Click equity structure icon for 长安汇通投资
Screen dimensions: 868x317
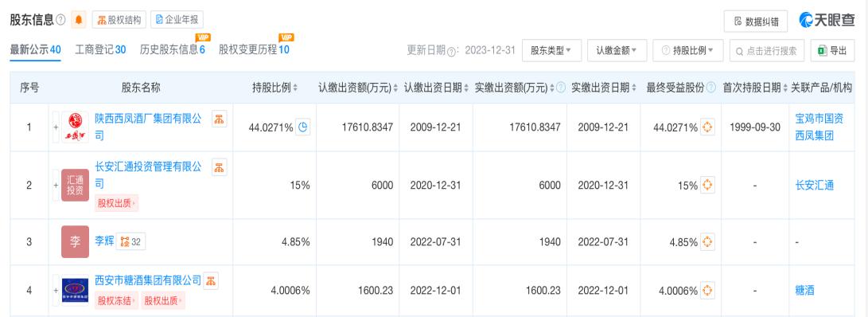pos(220,167)
